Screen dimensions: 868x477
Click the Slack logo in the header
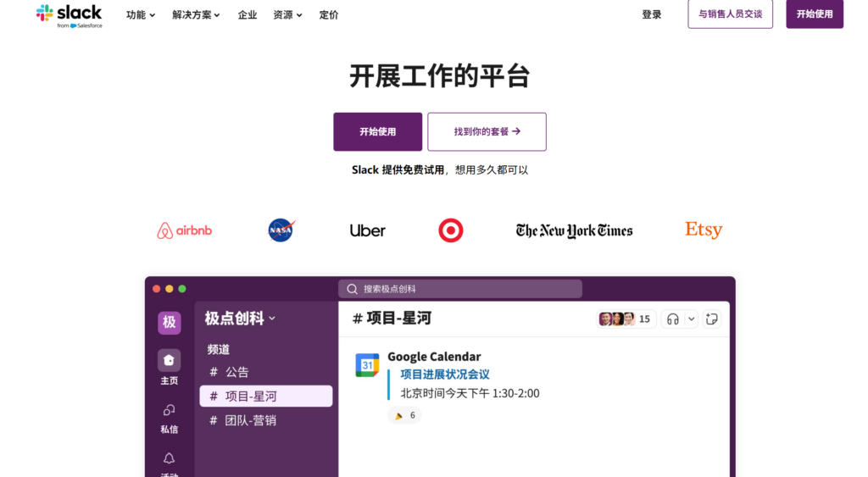(69, 15)
